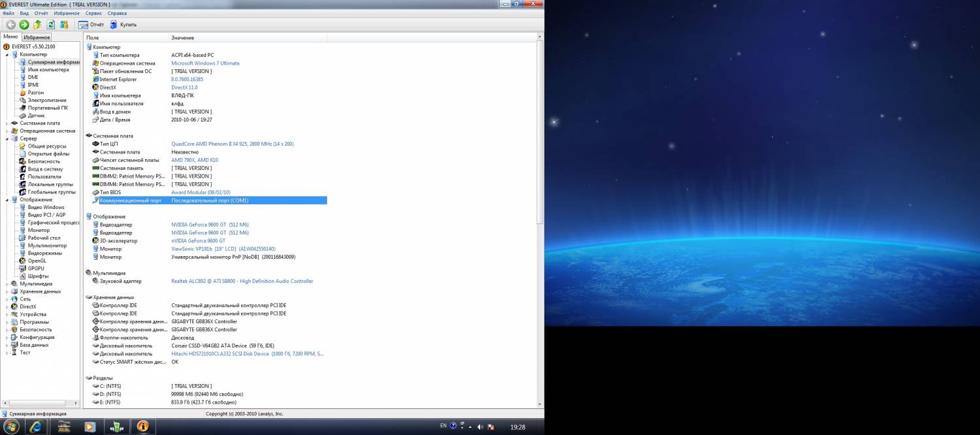Open the Отчёт menu in the menu bar
Image resolution: width=980 pixels, height=435 pixels.
[x=41, y=13]
